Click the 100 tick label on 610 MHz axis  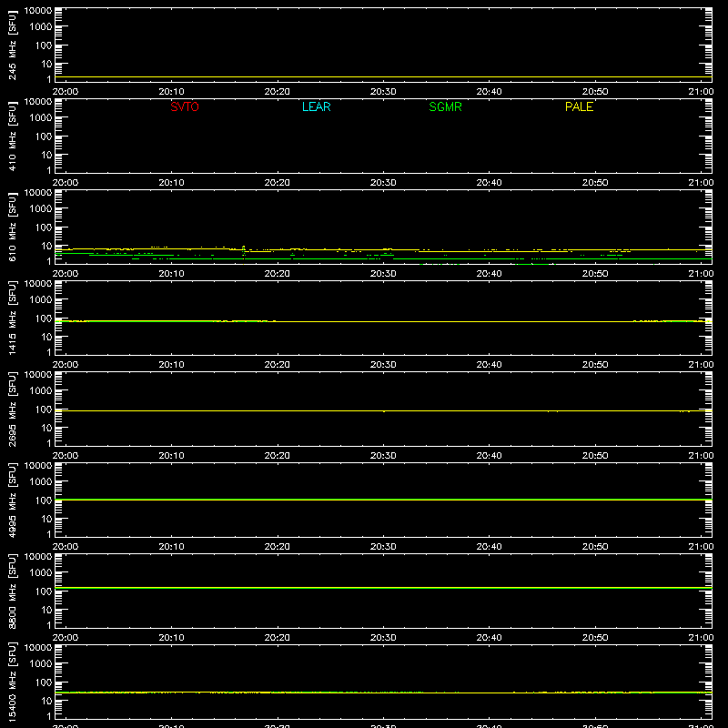tap(44, 227)
